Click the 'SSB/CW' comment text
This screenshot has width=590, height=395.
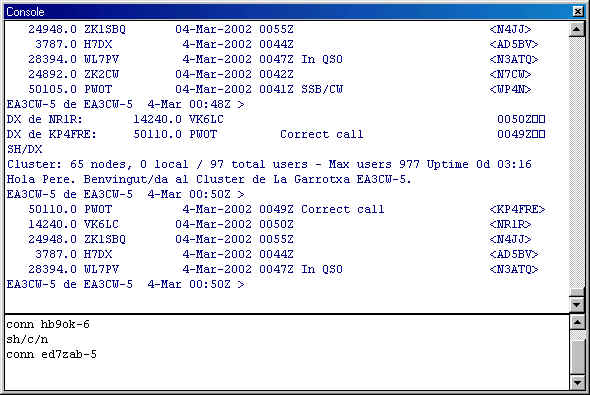[322, 89]
